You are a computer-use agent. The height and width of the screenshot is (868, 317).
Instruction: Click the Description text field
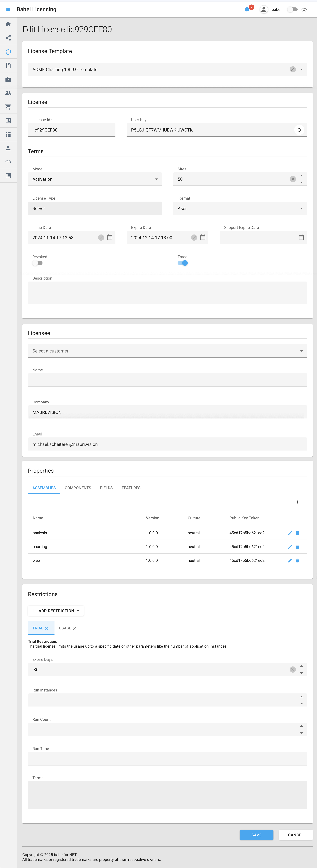[167, 292]
